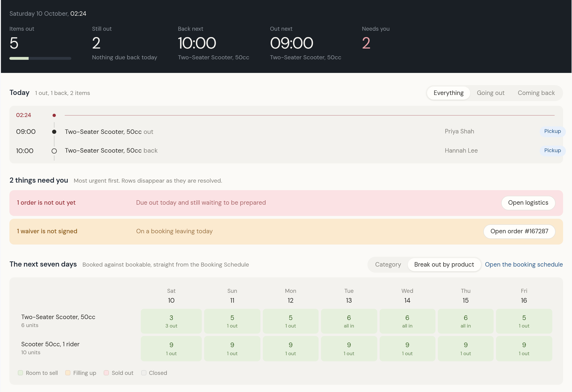Click the filled 09:00 timeline marker
572x392 pixels.
tap(54, 132)
